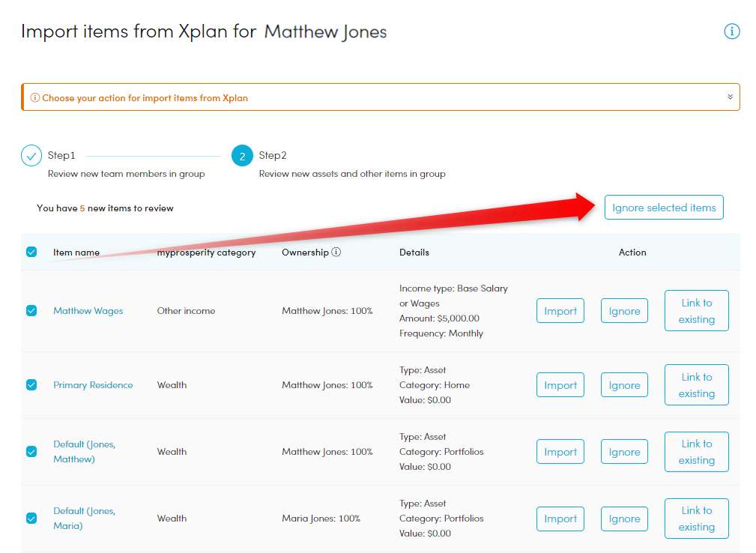The width and height of the screenshot is (756, 553).
Task: Deselect Default (Jones, Maria) checkbox
Action: [31, 519]
